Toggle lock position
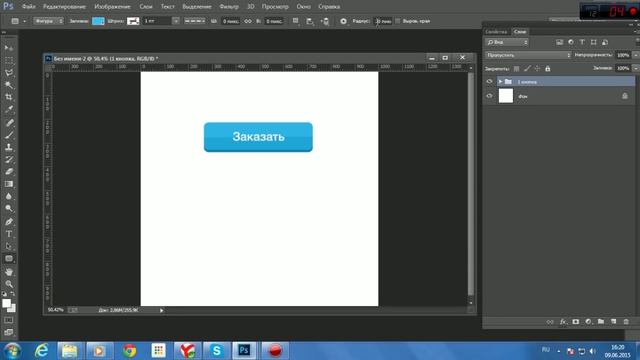640x360 pixels. point(537,69)
